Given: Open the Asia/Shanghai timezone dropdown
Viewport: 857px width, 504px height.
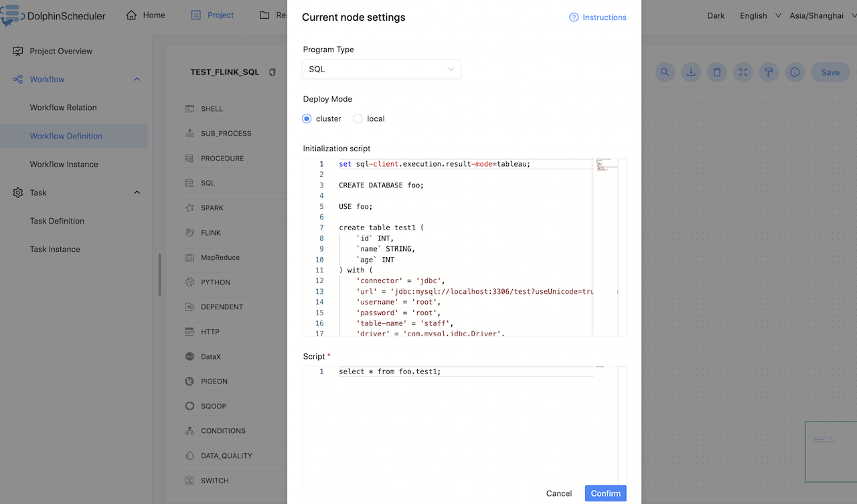Looking at the screenshot, I should click(x=822, y=15).
